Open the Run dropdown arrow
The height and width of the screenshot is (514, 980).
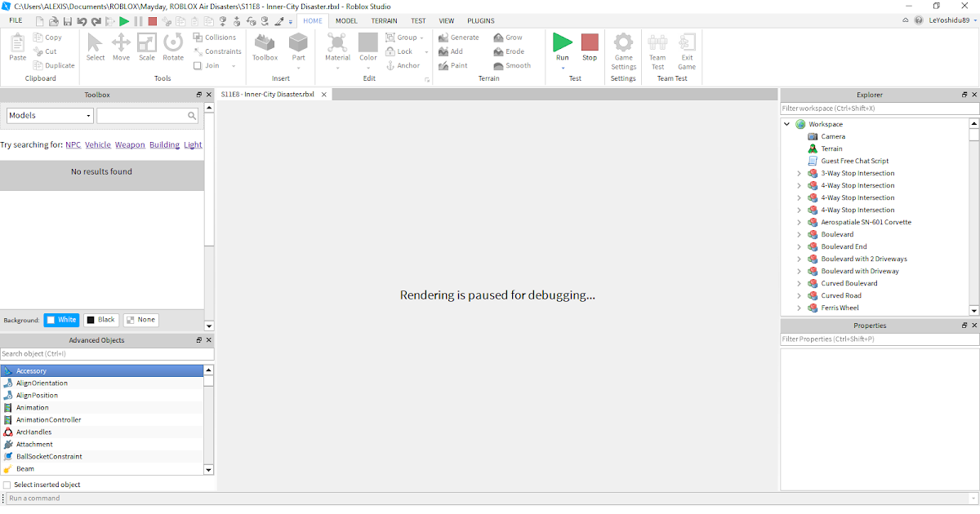coord(563,68)
